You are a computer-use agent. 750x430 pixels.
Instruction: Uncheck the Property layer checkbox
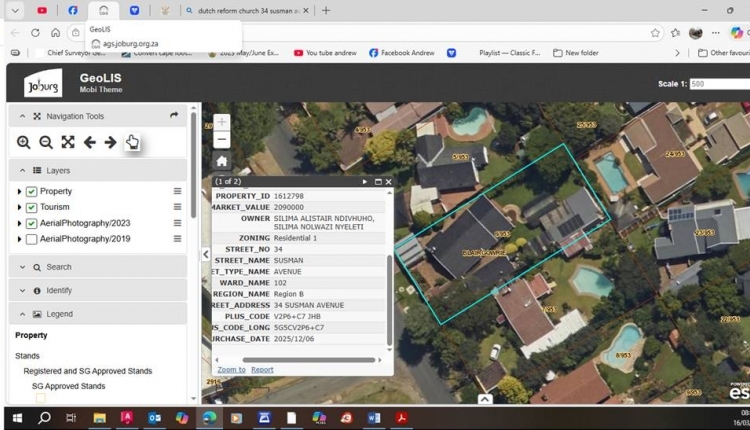point(32,191)
